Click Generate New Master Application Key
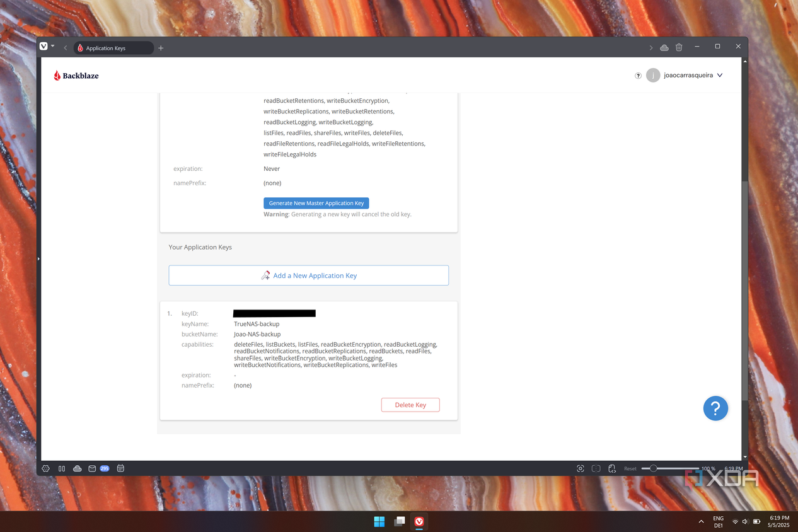 pos(316,203)
